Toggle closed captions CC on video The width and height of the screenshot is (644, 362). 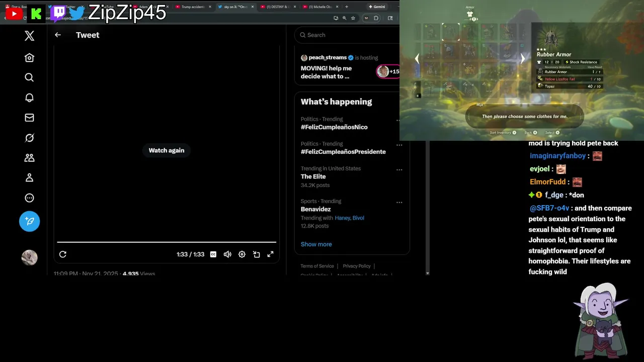[x=213, y=254]
